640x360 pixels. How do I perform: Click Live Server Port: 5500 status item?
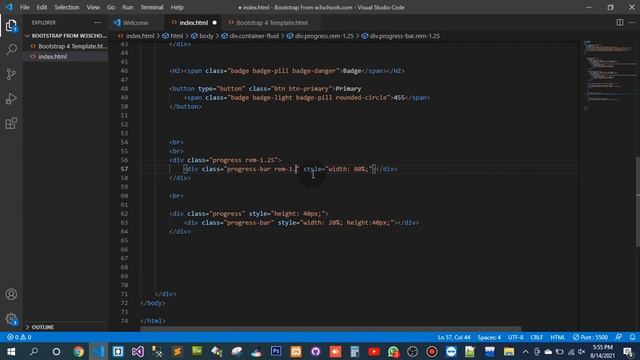click(x=590, y=337)
